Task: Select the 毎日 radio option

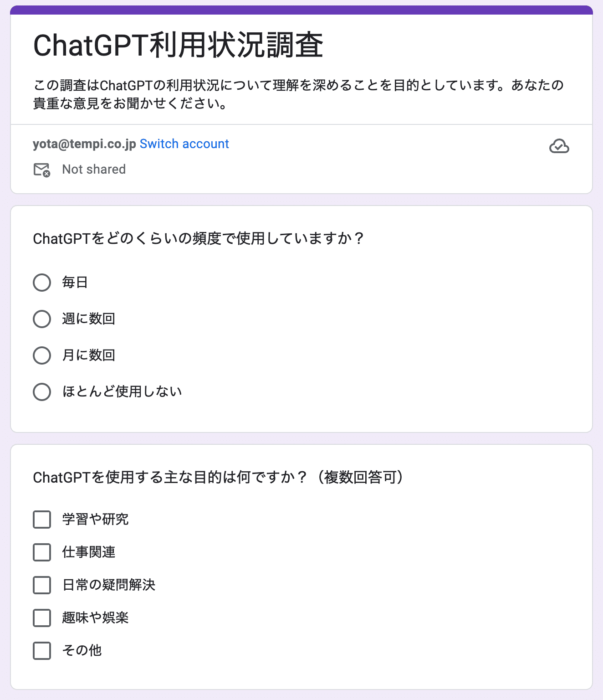Action: click(42, 283)
